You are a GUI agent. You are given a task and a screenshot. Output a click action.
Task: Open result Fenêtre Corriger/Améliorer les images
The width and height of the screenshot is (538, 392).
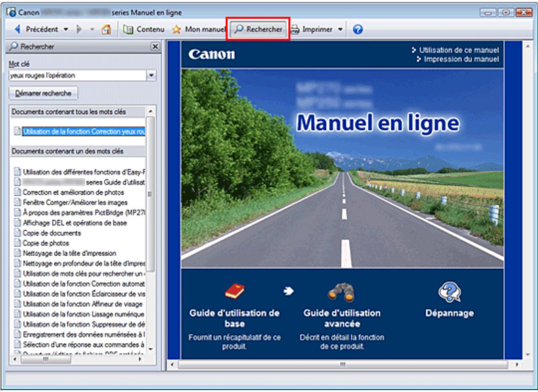click(75, 202)
